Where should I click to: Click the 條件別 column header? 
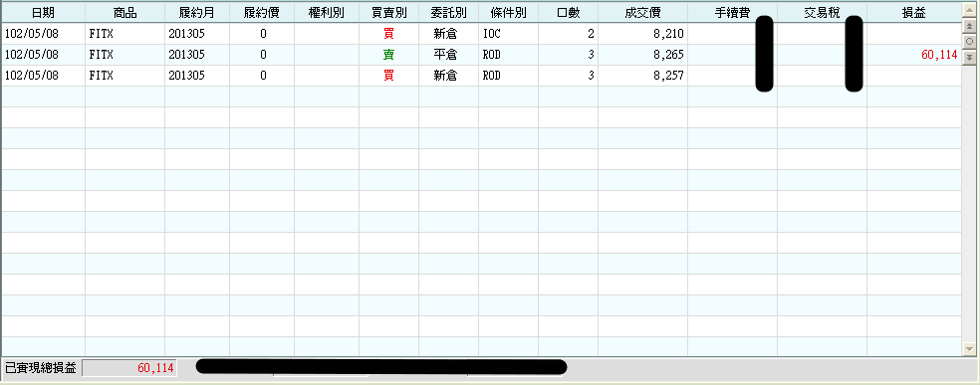click(x=508, y=12)
